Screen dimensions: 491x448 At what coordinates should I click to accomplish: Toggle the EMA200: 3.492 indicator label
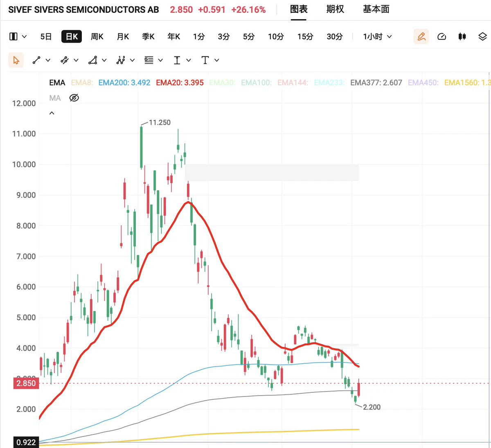(x=124, y=83)
